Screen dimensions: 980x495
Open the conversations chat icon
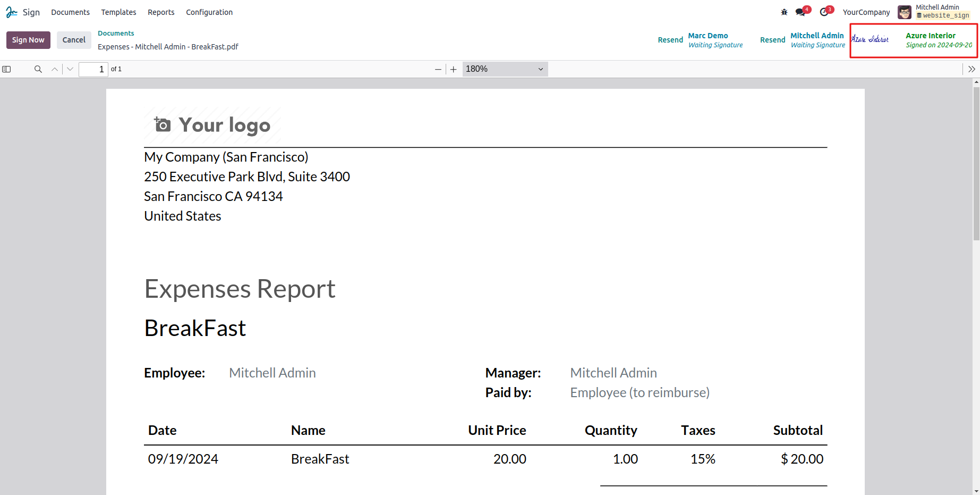pos(800,12)
